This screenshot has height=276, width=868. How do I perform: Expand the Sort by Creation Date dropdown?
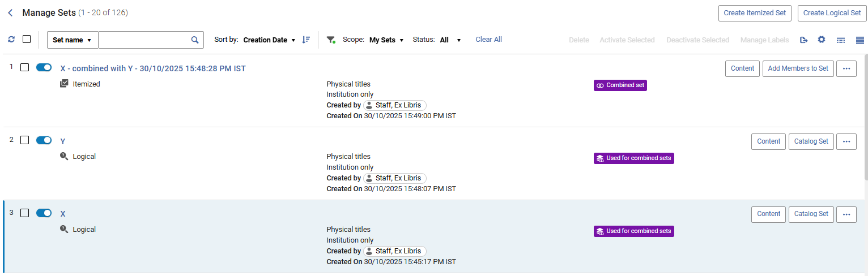[269, 40]
